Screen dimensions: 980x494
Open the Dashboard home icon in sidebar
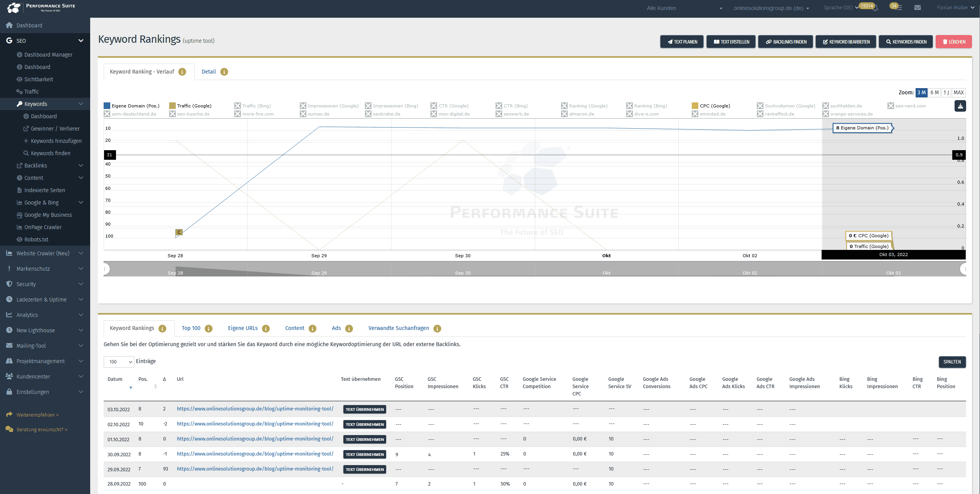[x=9, y=25]
